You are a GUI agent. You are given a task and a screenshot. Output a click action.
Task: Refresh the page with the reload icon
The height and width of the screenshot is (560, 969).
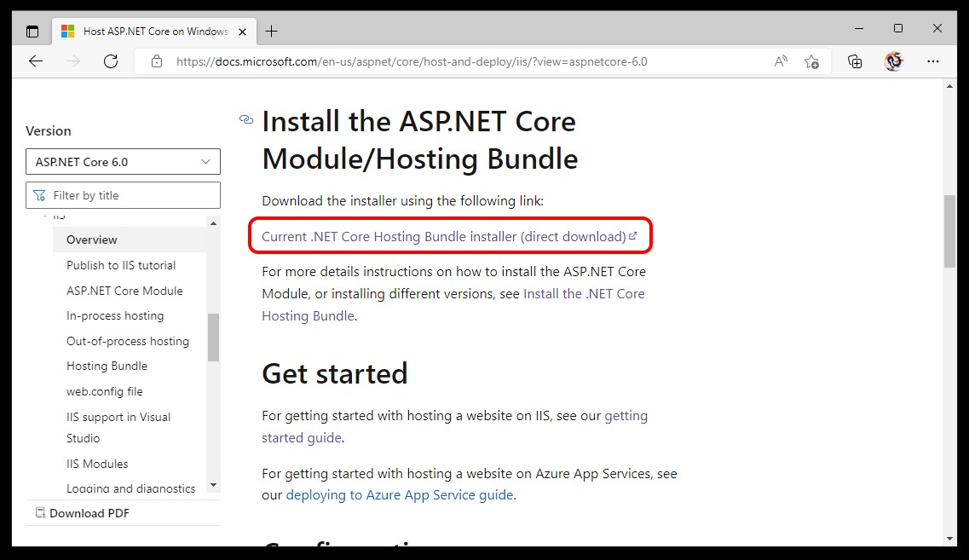pos(110,61)
